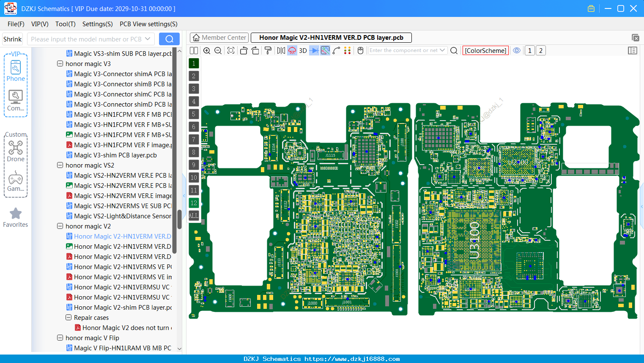Toggle the split view icon in PCB toolbar
The image size is (644, 363).
(194, 51)
